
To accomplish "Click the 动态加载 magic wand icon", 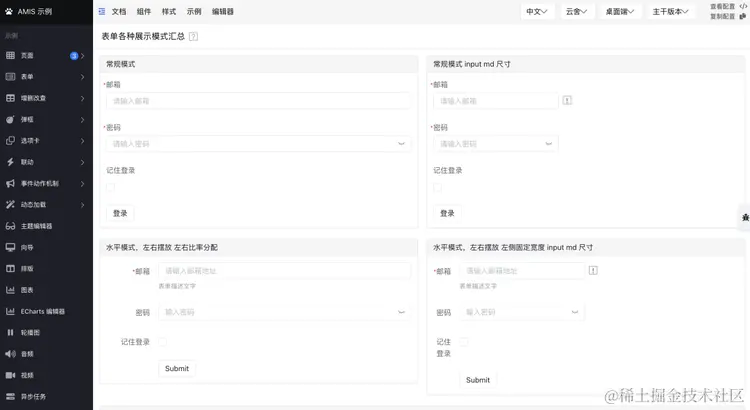I will point(11,205).
